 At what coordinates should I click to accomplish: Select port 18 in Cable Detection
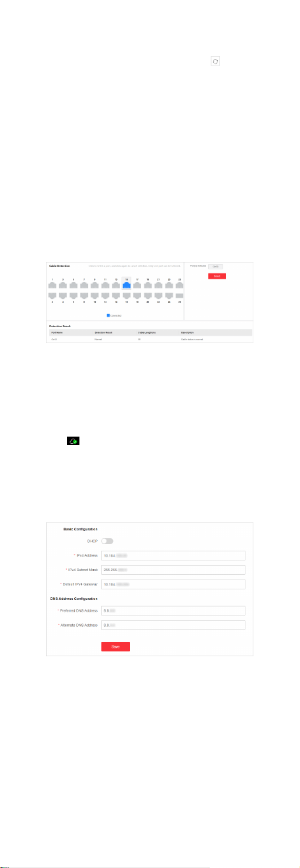(137, 296)
